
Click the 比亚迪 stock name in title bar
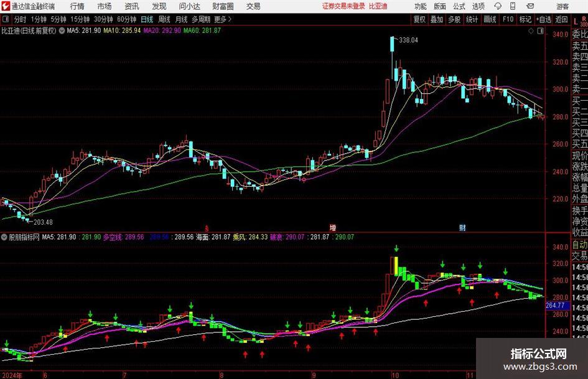(x=378, y=6)
